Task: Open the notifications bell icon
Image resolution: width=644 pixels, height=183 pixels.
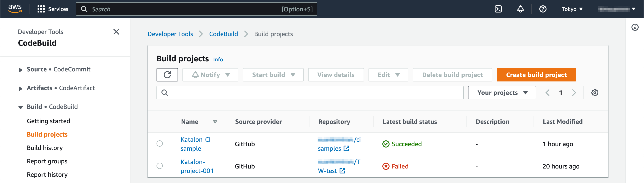Action: 520,9
